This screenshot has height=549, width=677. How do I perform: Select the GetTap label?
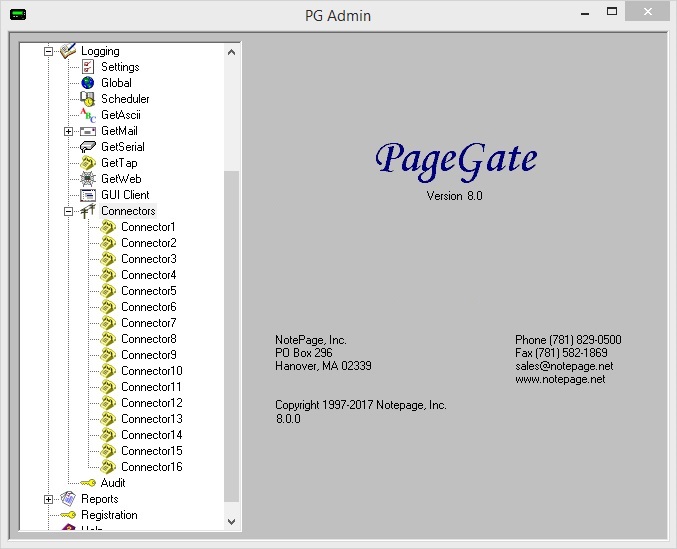[x=119, y=163]
